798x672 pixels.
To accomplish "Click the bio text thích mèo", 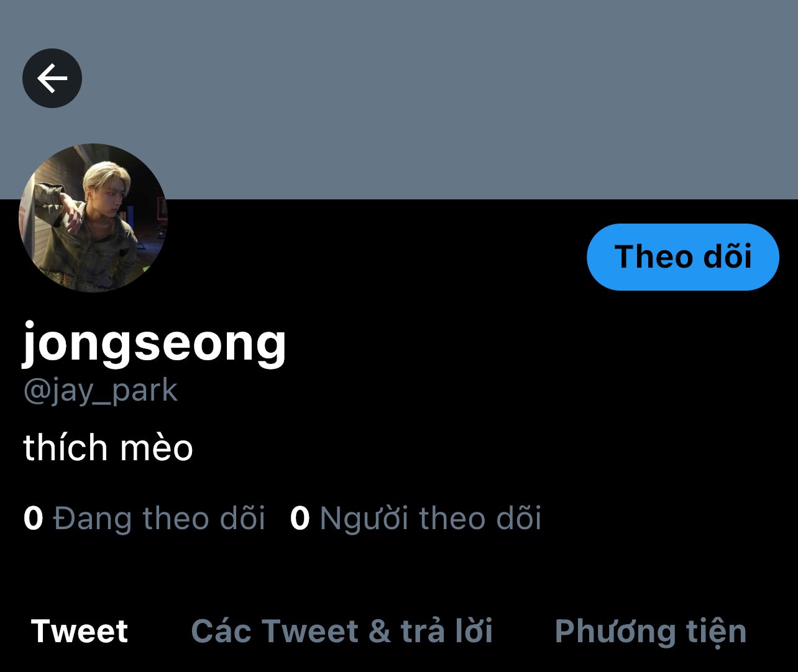I will coord(108,447).
